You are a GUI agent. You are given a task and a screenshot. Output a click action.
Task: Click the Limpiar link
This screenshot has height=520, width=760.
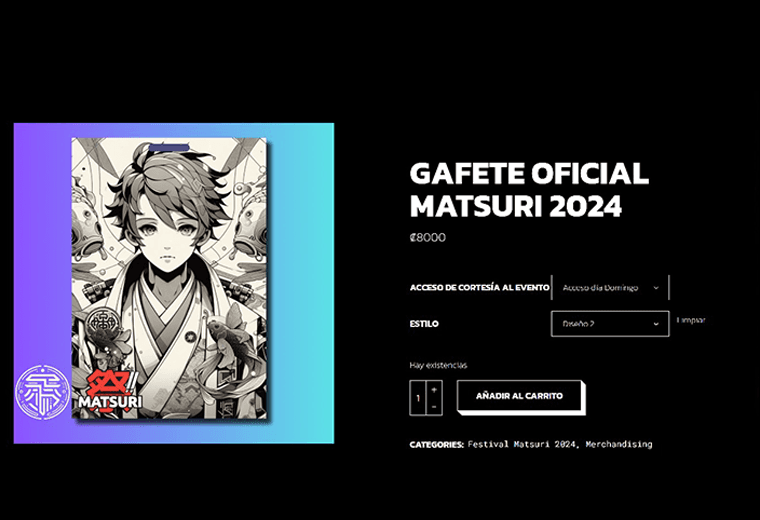(x=691, y=320)
